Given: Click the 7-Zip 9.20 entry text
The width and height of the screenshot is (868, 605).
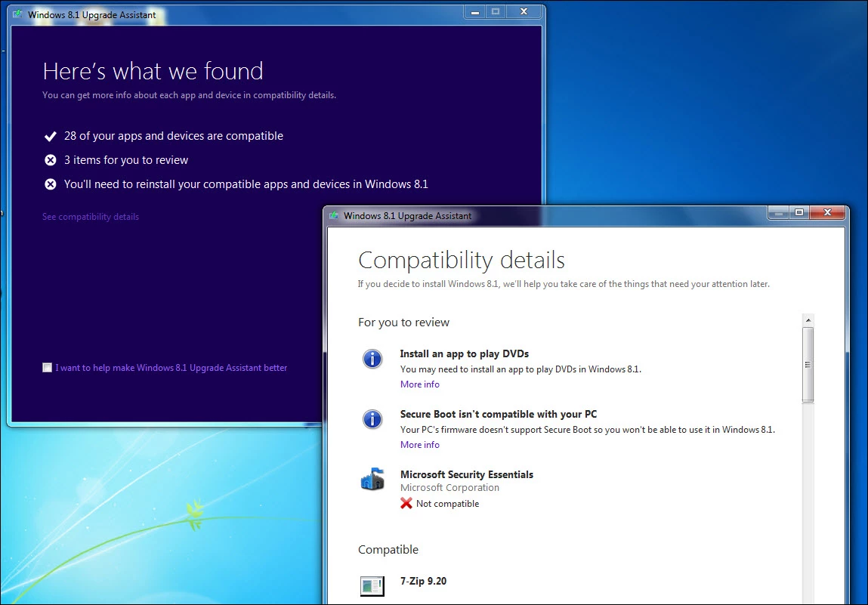Looking at the screenshot, I should pos(424,581).
